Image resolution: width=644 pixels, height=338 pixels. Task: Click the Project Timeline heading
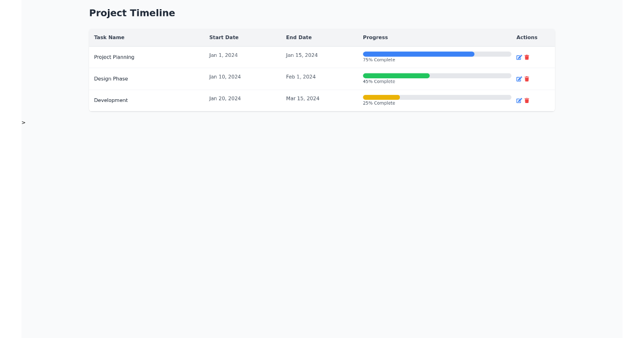[x=132, y=13]
